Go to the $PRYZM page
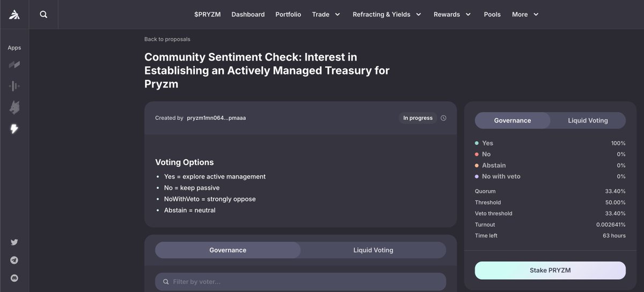The height and width of the screenshot is (292, 644). pos(207,14)
